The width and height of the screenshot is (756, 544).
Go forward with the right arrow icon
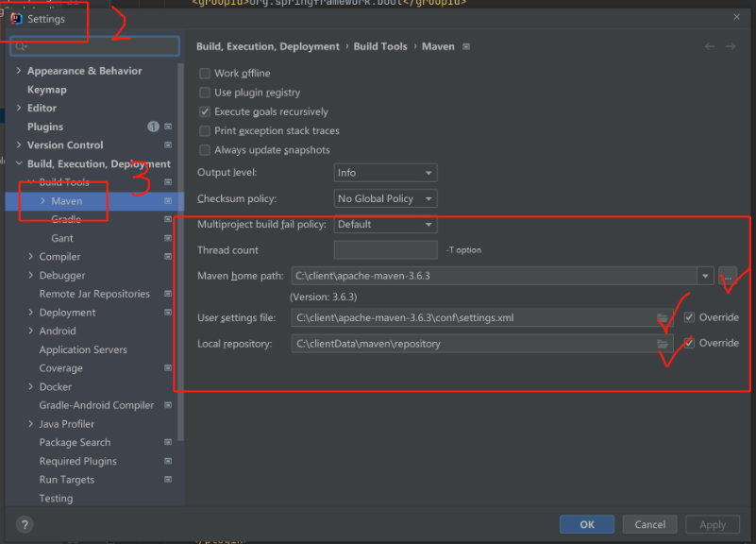pos(731,46)
